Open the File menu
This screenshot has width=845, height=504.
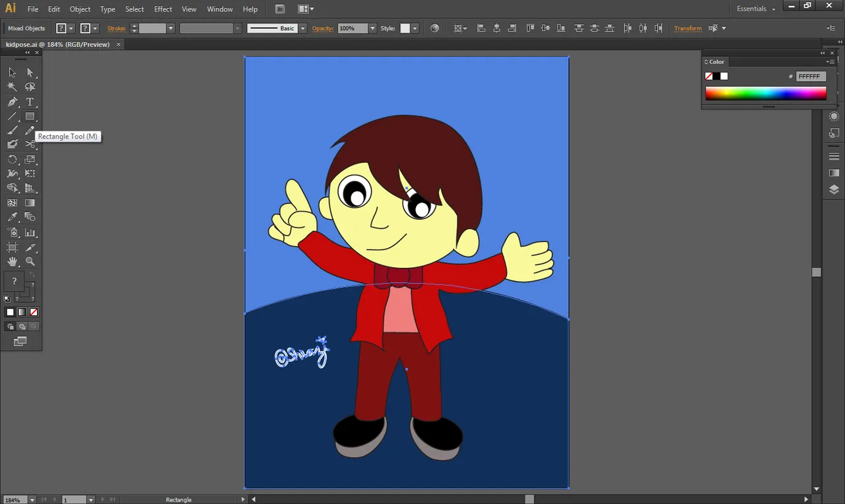pos(33,9)
